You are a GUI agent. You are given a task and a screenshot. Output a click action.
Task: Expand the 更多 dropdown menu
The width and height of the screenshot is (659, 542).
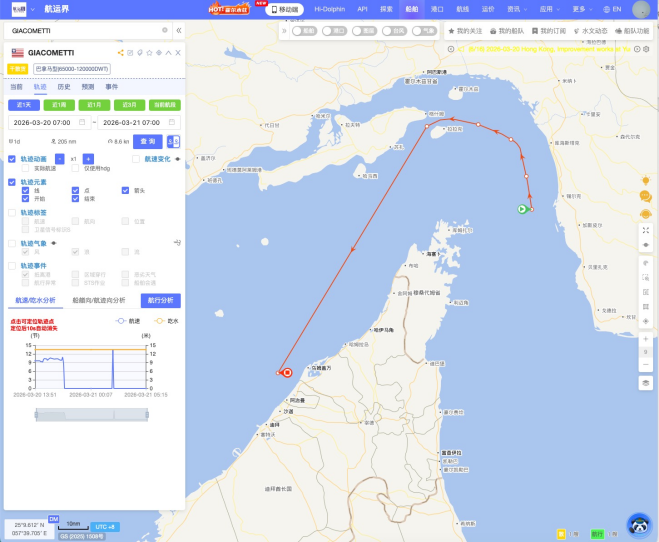click(x=583, y=8)
